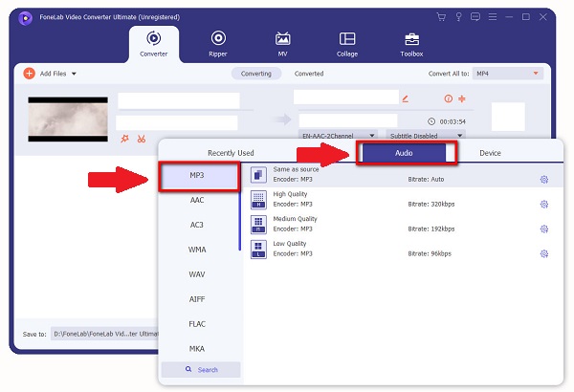574x392 pixels.
Task: Click the shopping cart icon
Action: coord(441,17)
